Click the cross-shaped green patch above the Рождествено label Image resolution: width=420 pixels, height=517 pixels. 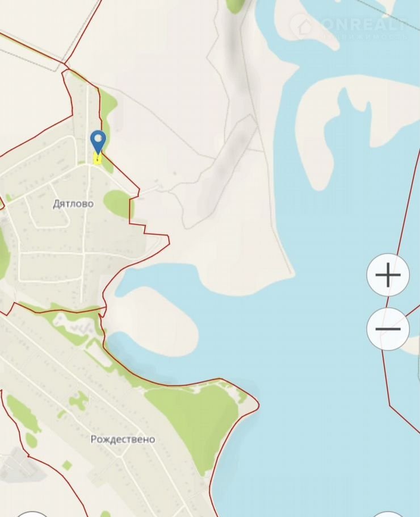pos(78,400)
